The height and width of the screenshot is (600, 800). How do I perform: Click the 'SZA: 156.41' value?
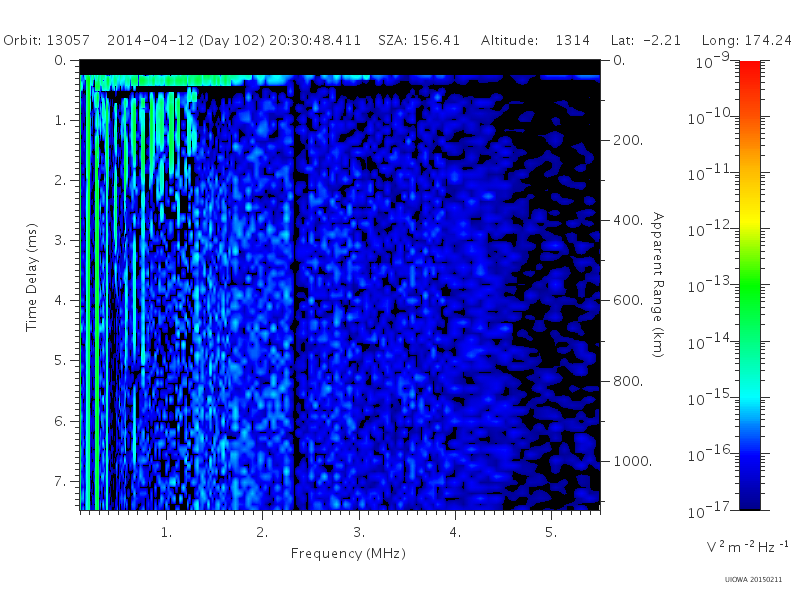click(x=419, y=40)
